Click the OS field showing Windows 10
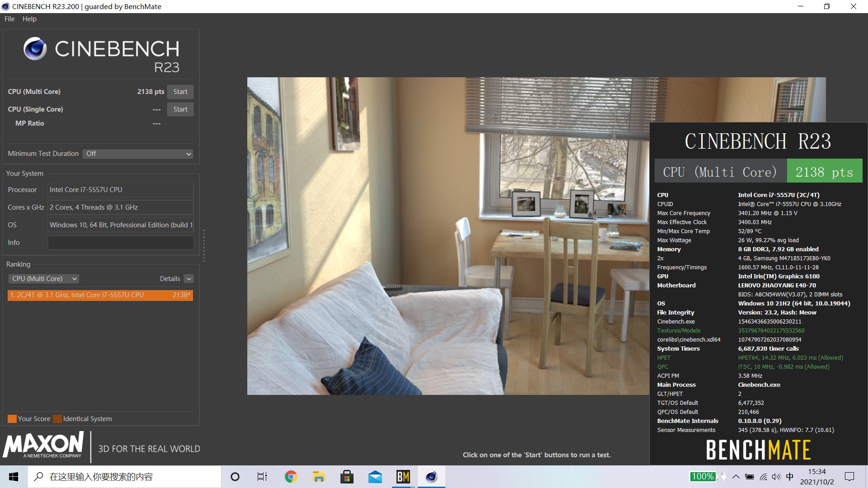The height and width of the screenshot is (488, 868). click(121, 225)
